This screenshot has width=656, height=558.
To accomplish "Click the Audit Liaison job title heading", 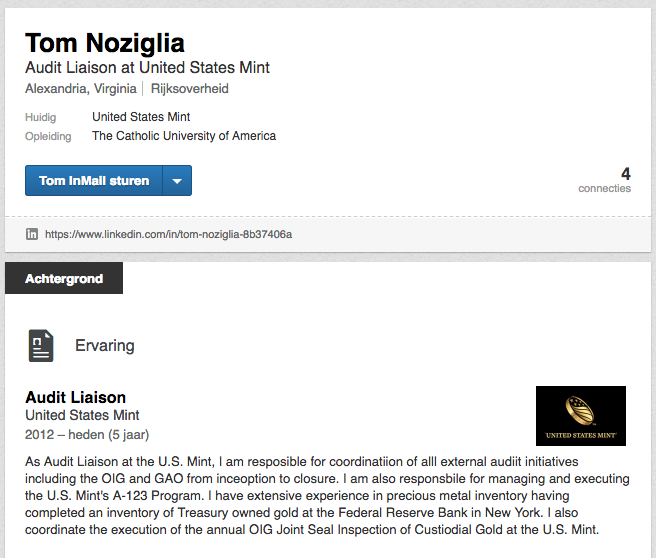I will (76, 397).
